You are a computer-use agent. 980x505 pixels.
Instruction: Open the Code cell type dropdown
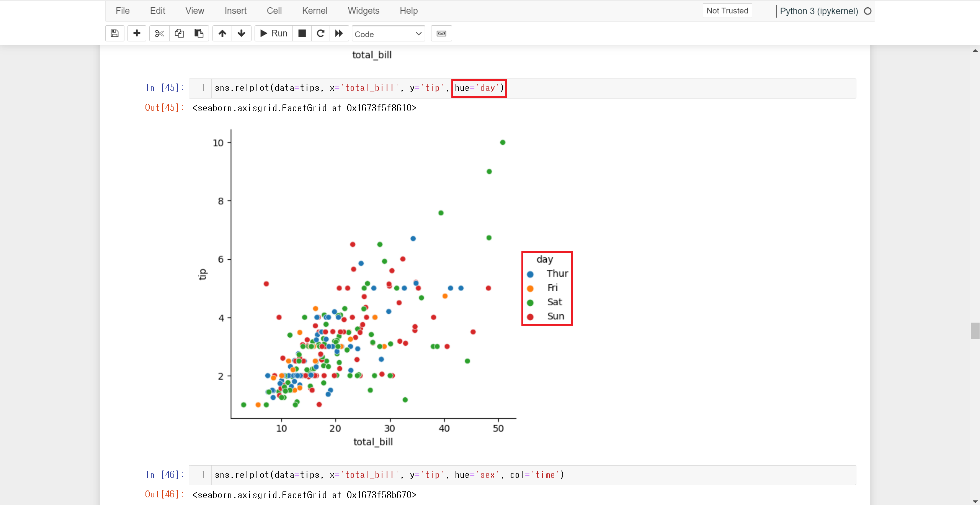click(x=388, y=34)
